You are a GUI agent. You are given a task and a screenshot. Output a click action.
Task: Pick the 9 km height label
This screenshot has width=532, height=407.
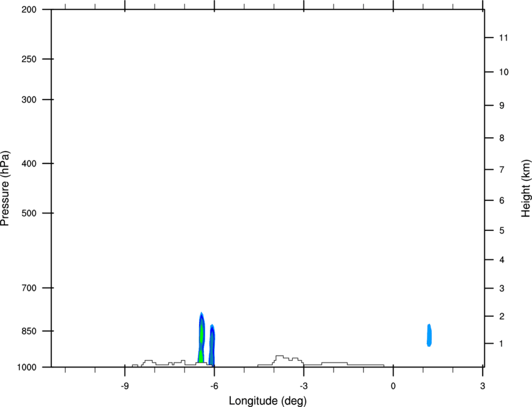501,106
